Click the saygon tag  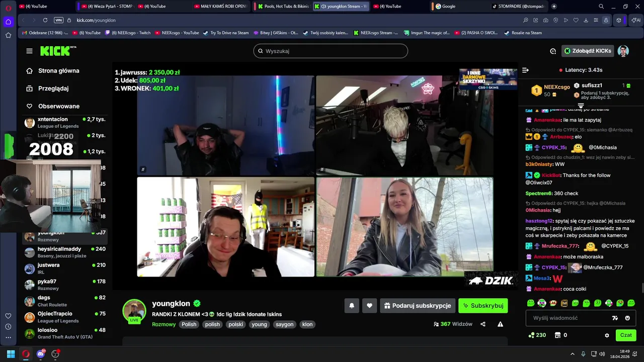pos(284,324)
